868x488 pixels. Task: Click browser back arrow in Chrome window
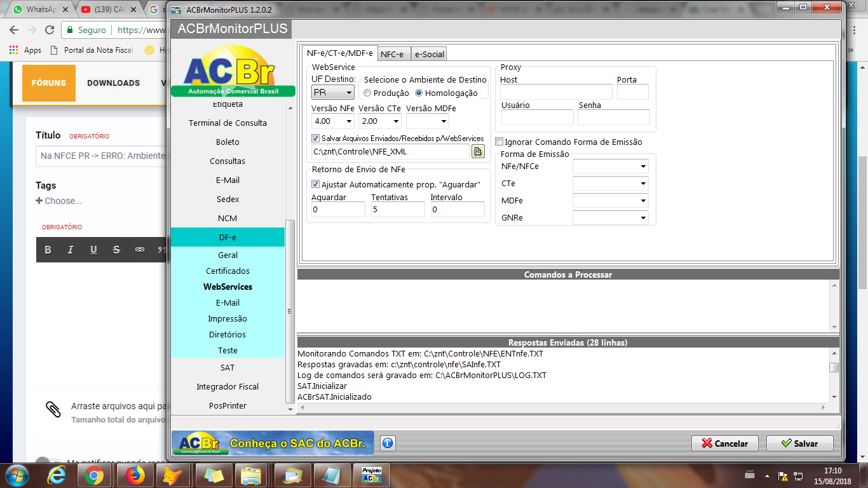[14, 30]
